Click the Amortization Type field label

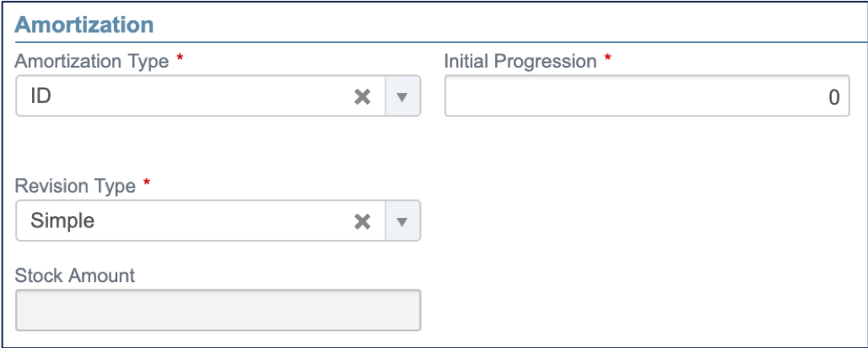click(92, 62)
